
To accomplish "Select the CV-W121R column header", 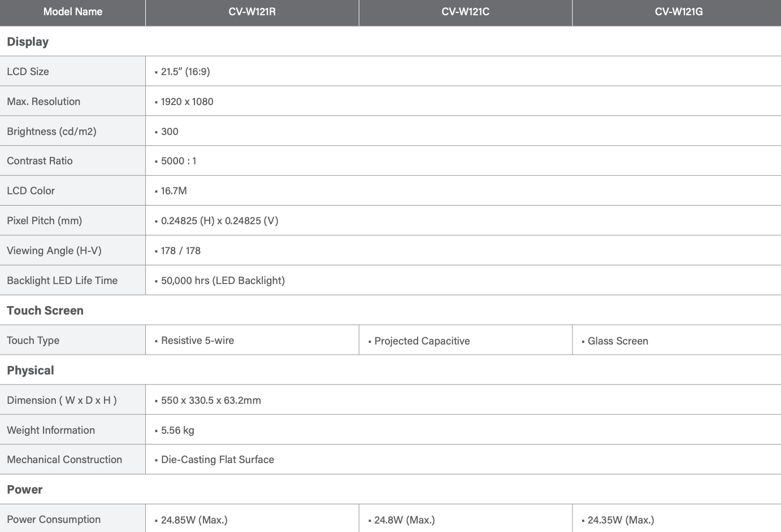I will pyautogui.click(x=252, y=12).
